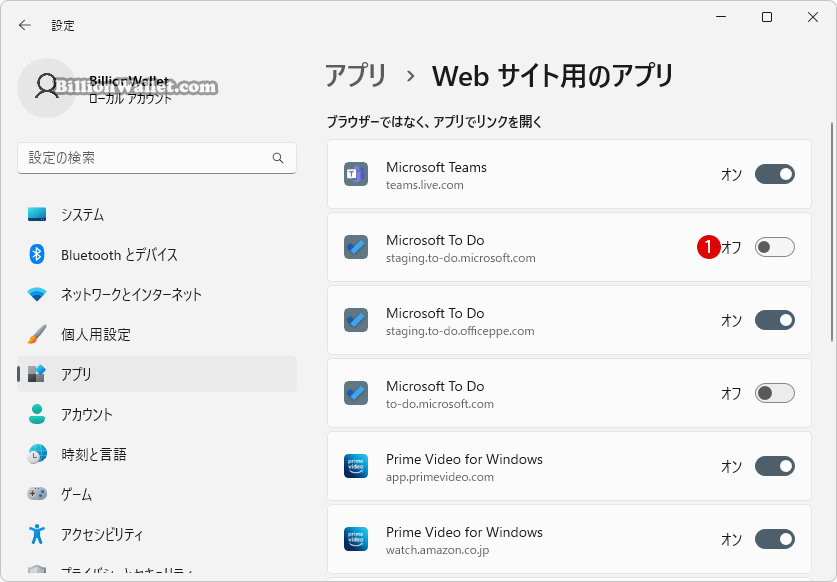This screenshot has width=837, height=582.
Task: Click the paintbrush 個人用設定 icon
Action: (37, 334)
